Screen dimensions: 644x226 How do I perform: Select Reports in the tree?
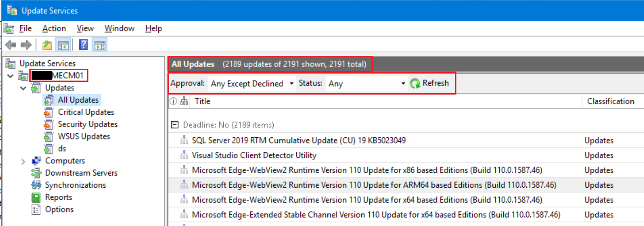click(59, 197)
